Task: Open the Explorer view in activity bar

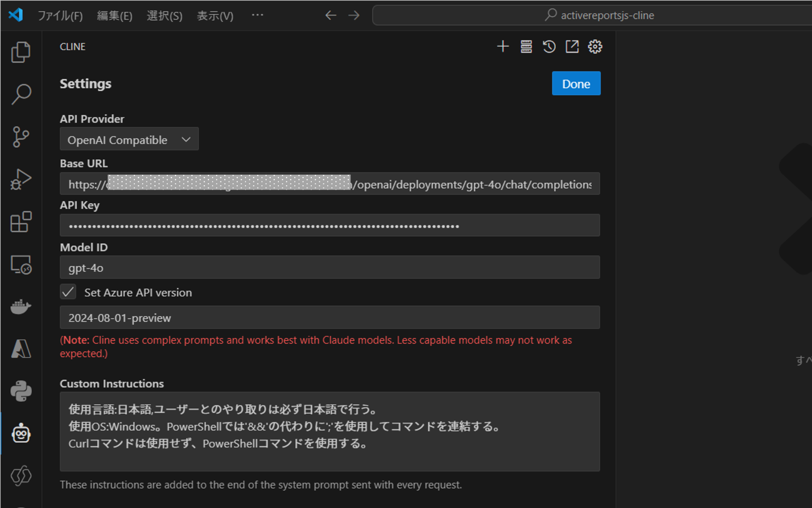Action: tap(21, 52)
